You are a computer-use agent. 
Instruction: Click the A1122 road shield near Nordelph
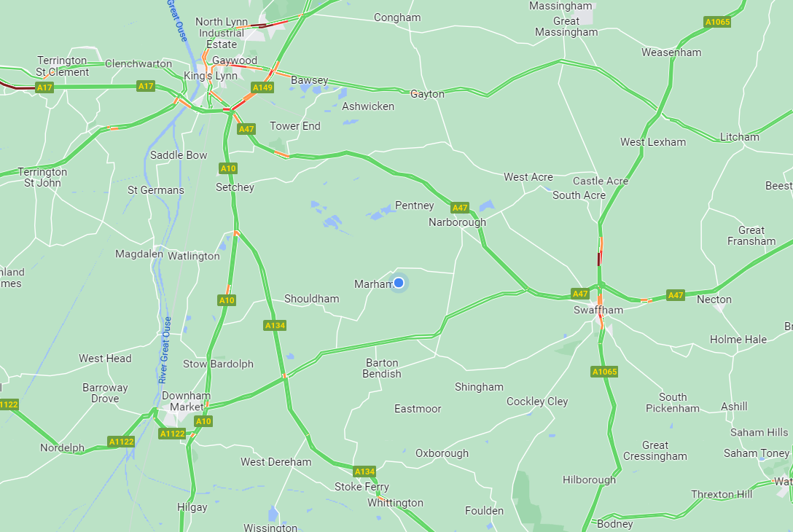click(122, 442)
